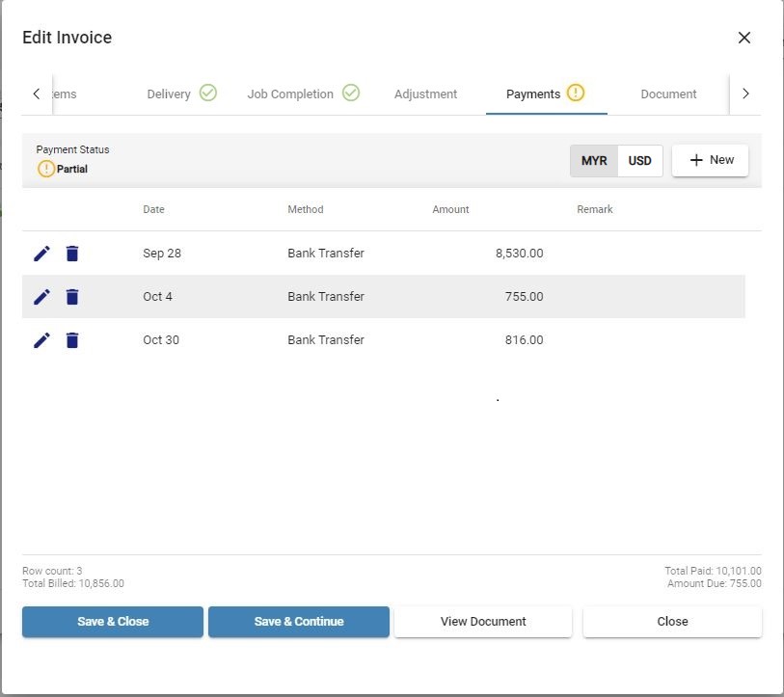Sort by the Amount column header
784x697 pixels.
point(450,209)
